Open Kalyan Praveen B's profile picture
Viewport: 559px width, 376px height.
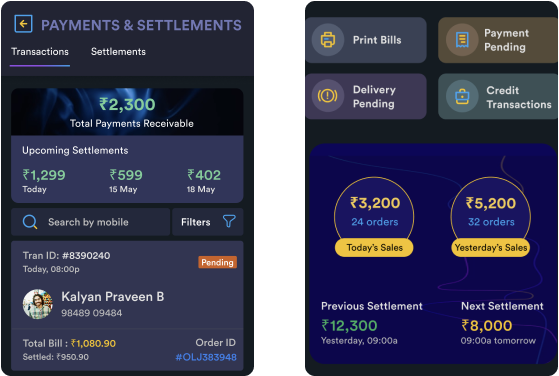tap(38, 304)
